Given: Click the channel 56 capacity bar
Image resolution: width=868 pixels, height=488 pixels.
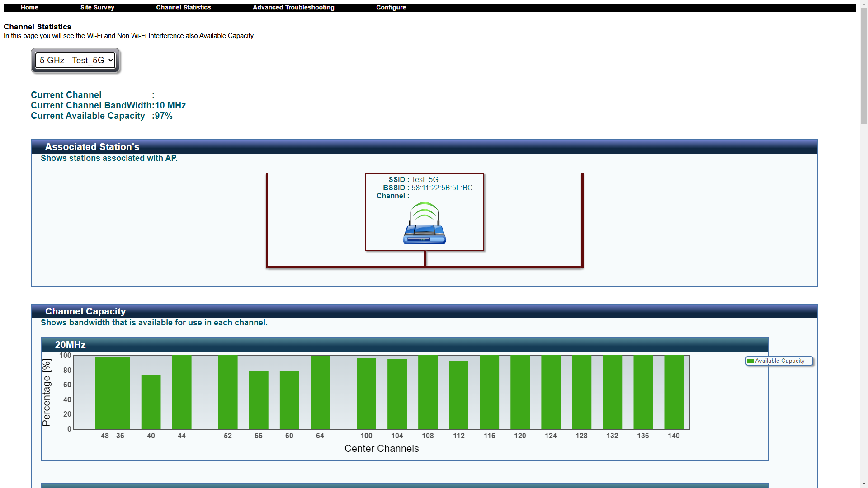Looking at the screenshot, I should click(259, 400).
